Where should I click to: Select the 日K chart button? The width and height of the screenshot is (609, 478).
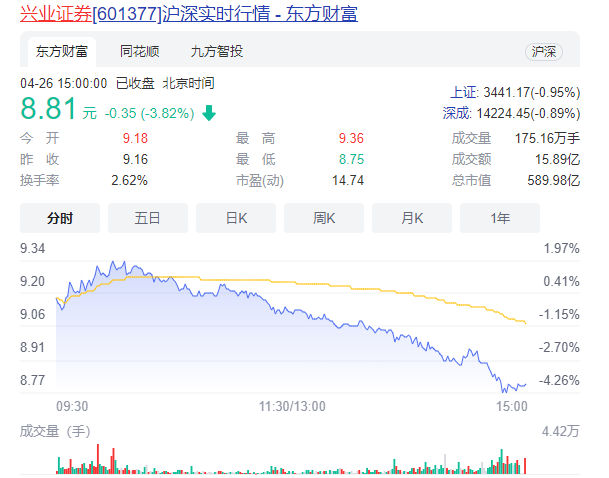click(x=236, y=218)
